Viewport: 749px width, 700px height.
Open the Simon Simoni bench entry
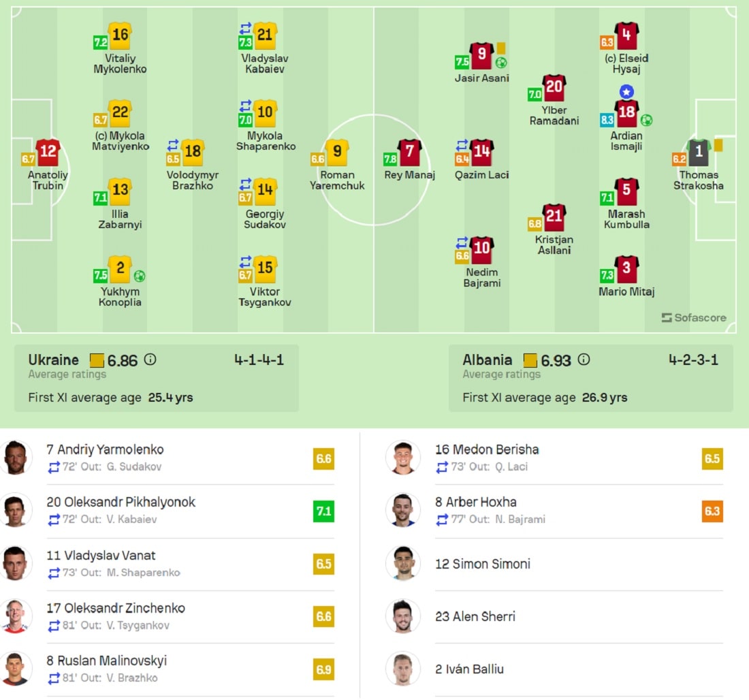point(554,564)
